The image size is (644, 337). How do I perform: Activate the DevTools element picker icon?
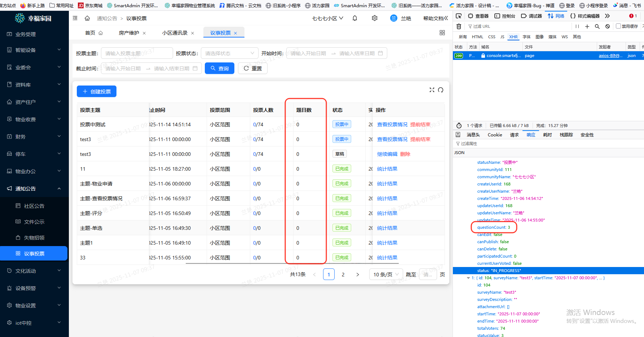(458, 16)
